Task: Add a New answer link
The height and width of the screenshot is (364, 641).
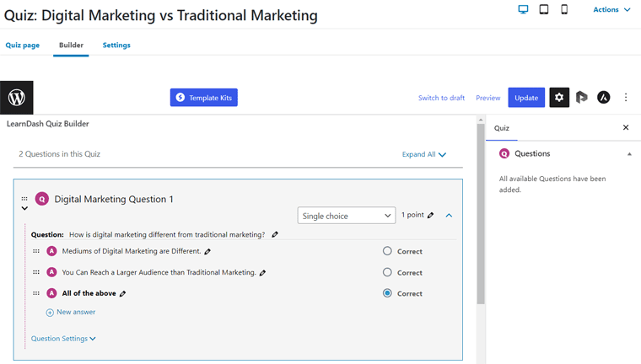Action: pos(75,313)
